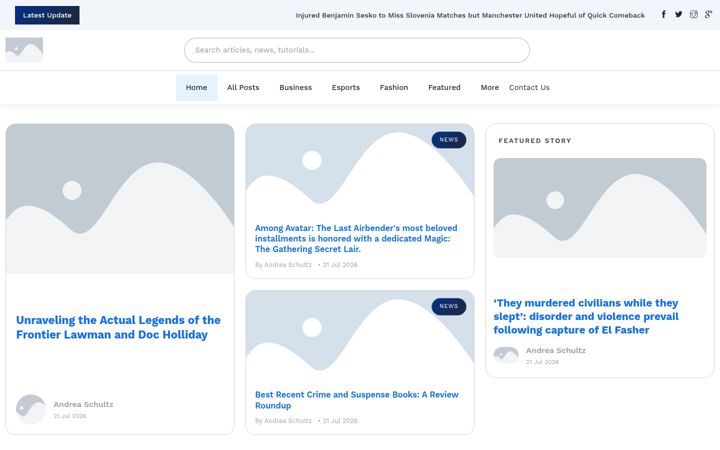Image resolution: width=720 pixels, height=450 pixels.
Task: Open the Featured menu item
Action: (x=444, y=87)
